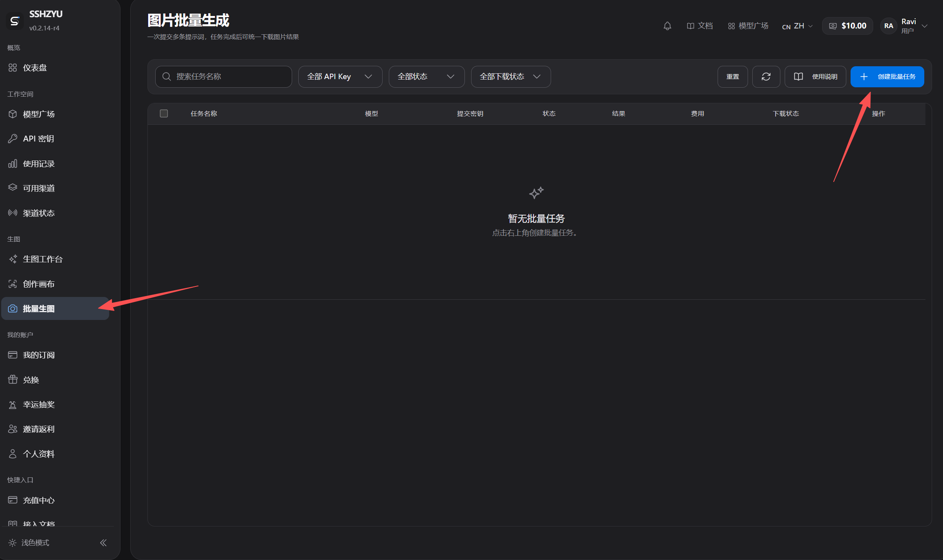
Task: Click the 模型 column header
Action: point(371,113)
